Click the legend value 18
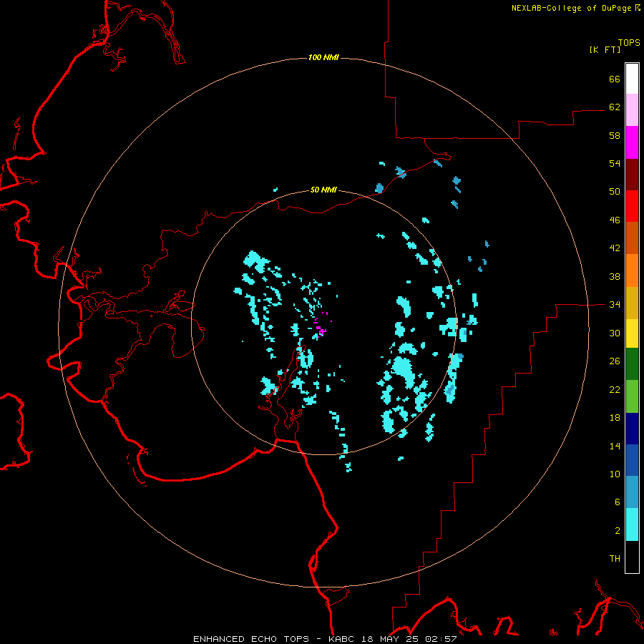This screenshot has width=644, height=644. pos(615,418)
